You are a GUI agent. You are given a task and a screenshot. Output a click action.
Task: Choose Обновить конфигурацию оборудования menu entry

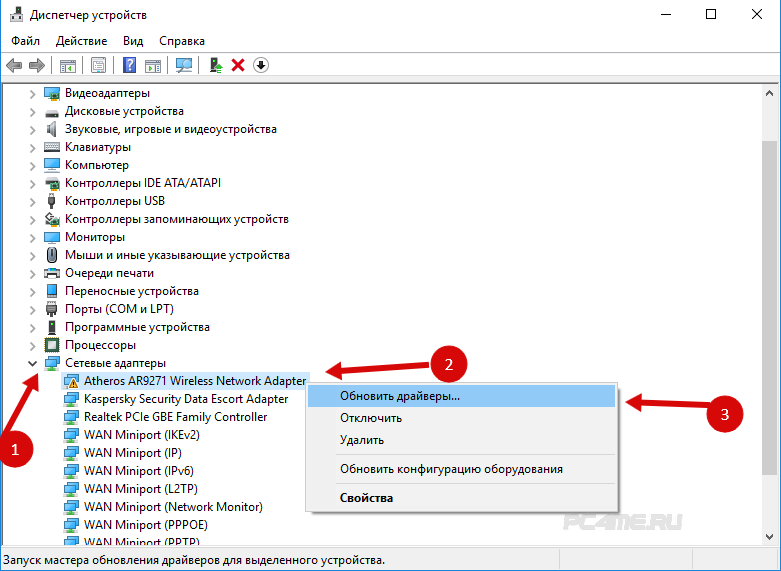point(461,469)
